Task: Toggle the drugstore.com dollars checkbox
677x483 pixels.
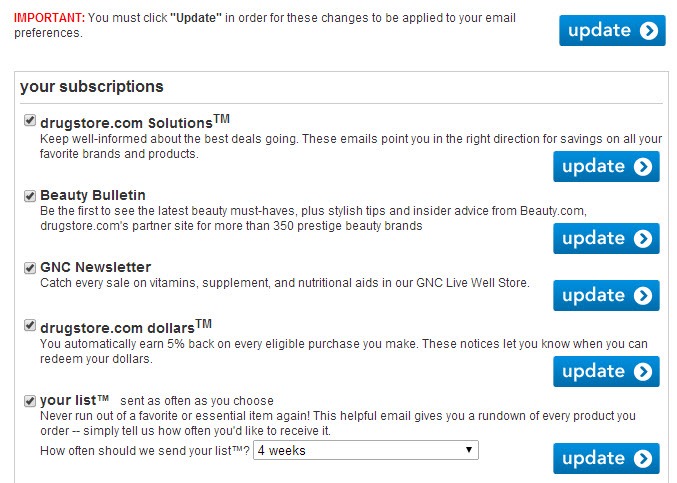Action: pyautogui.click(x=30, y=325)
